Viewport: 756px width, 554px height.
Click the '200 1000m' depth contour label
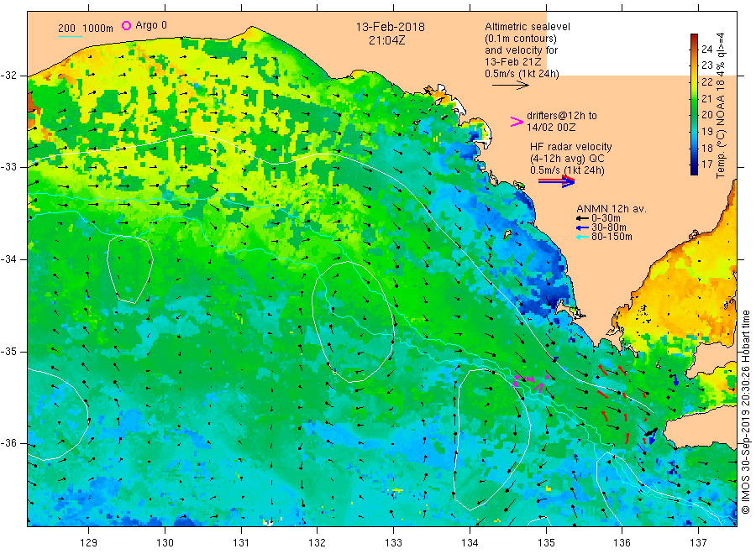click(x=86, y=29)
